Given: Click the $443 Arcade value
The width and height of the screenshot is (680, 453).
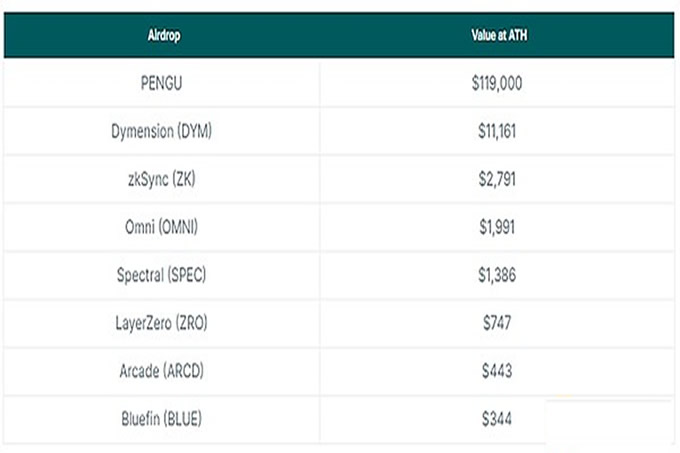Looking at the screenshot, I should pyautogui.click(x=497, y=371).
